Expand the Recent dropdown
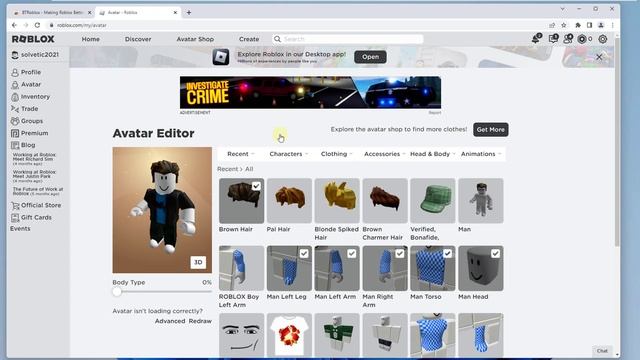This screenshot has width=640, height=360. (x=241, y=154)
